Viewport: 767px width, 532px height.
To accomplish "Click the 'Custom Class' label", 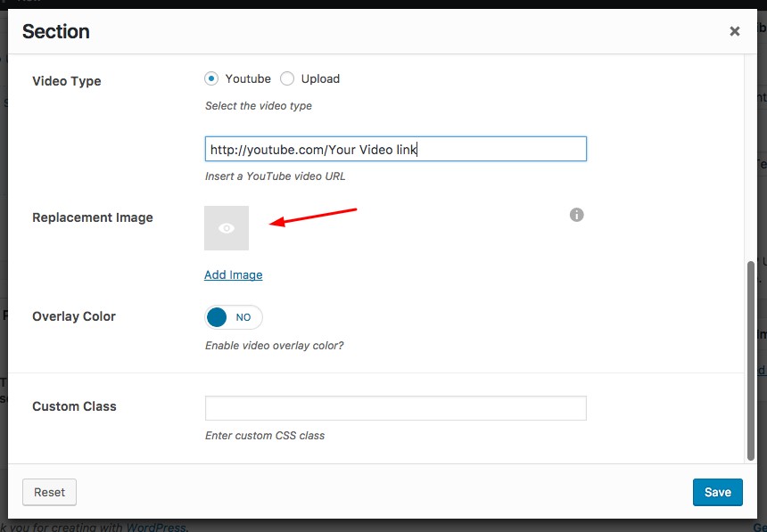I will pyautogui.click(x=74, y=406).
